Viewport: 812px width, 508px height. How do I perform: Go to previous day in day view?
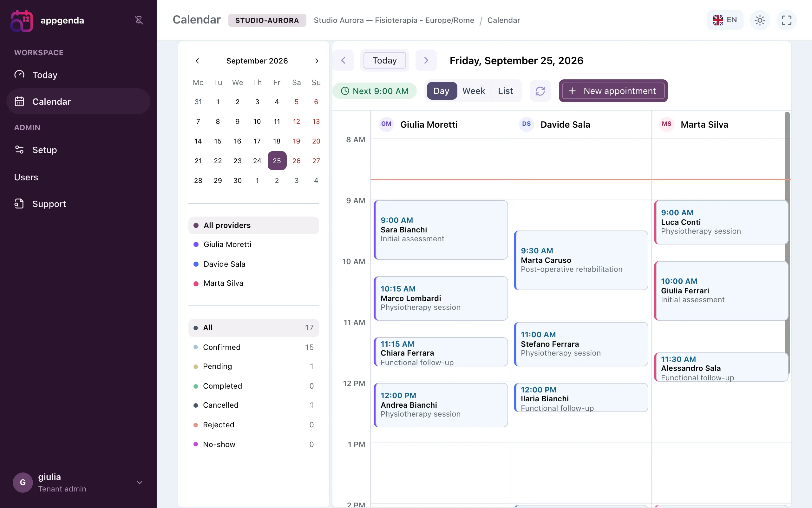point(343,60)
